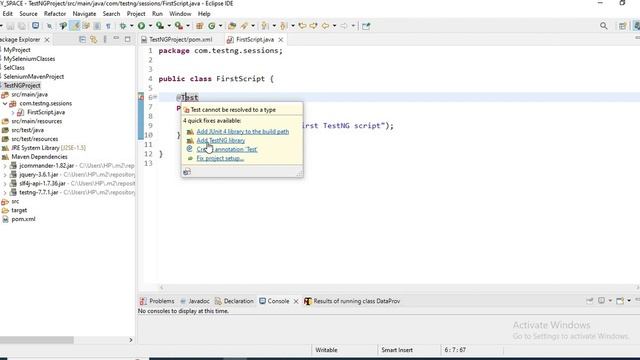Open the Source menu
Viewport: 640px width, 360px height.
pyautogui.click(x=28, y=13)
